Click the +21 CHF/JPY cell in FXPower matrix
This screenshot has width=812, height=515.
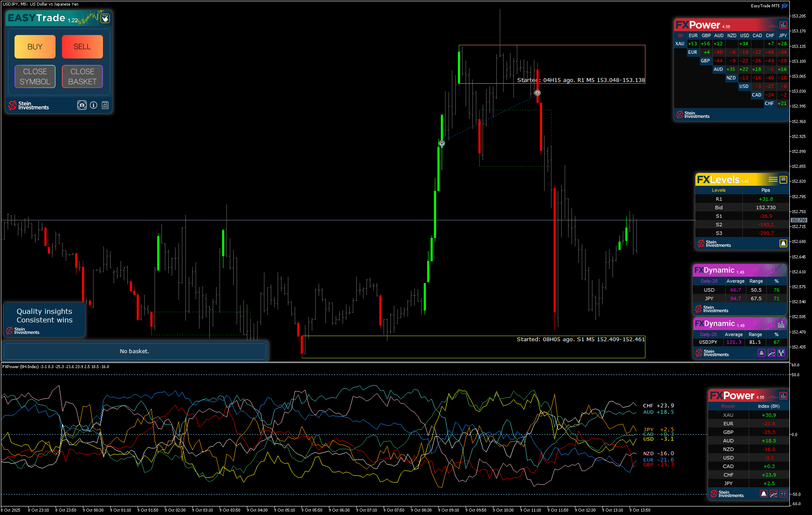point(782,104)
